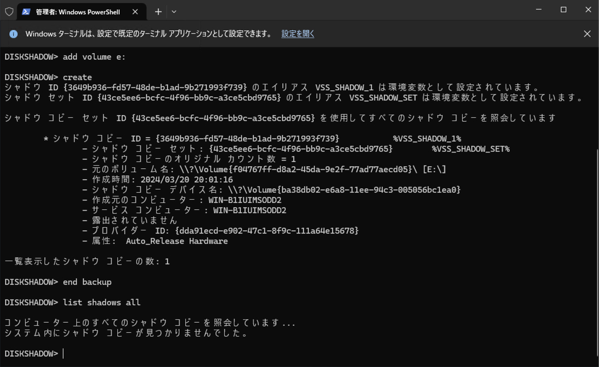
Task: Click the PowerShell icon in the tab
Action: coord(26,12)
